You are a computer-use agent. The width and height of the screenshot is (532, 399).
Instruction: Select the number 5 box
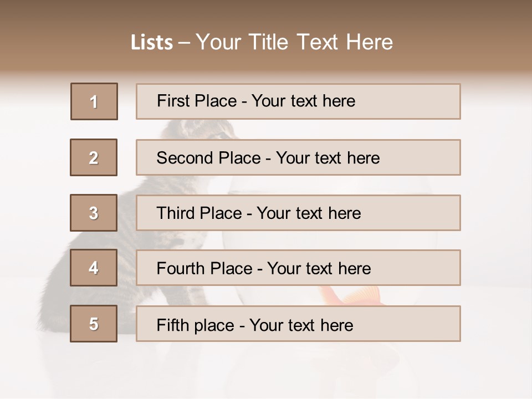click(x=94, y=323)
